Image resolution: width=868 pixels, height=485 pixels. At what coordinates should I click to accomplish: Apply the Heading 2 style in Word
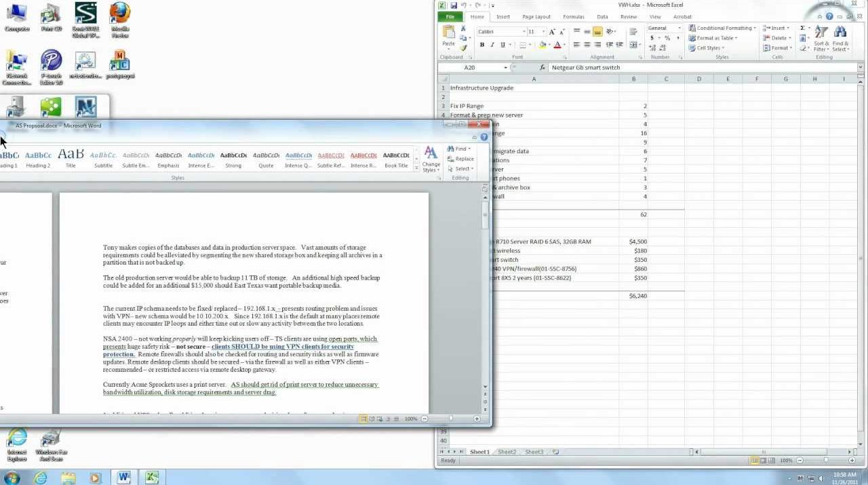38,159
